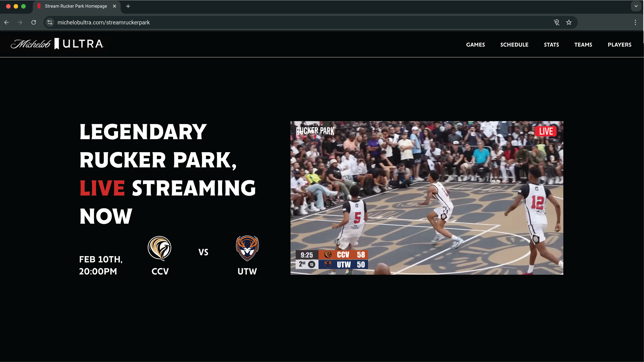The image size is (644, 362).
Task: Open the Chrome three-dot menu
Action: point(635,22)
